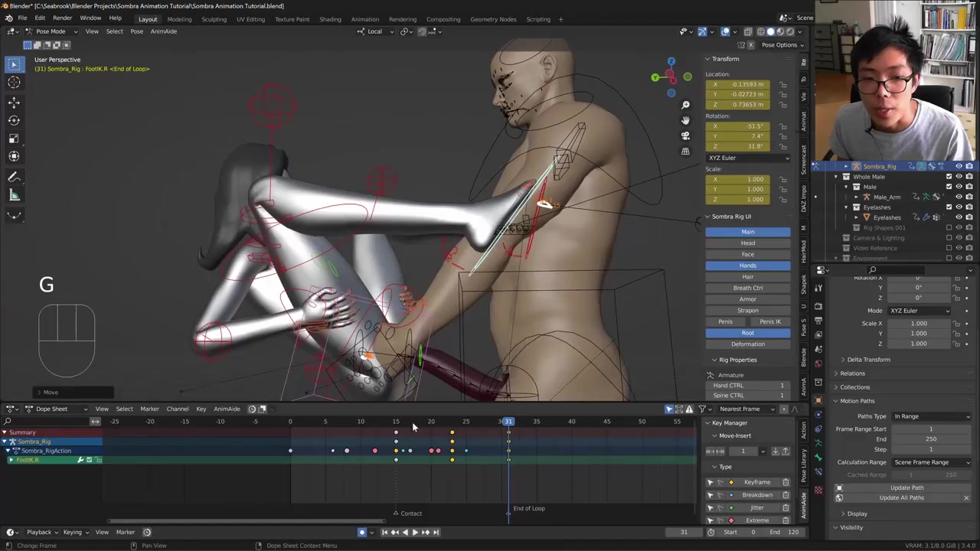
Task: Select the Cursor tool in left toolbar
Action: tap(14, 83)
